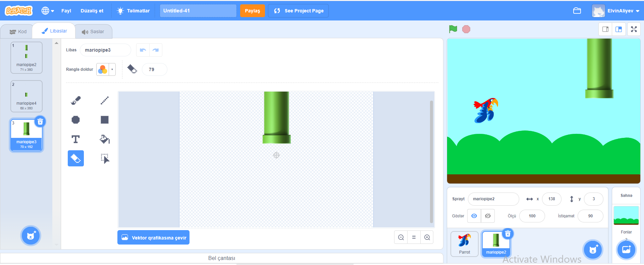Viewport: 644px width, 265px height.
Task: Switch to the Səslər tab
Action: (93, 32)
